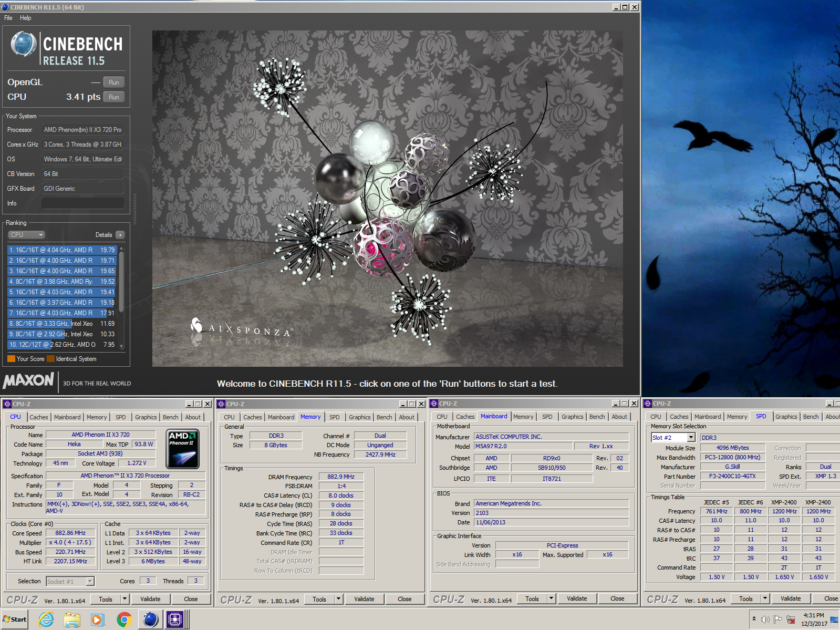This screenshot has height=630, width=840.
Task: Click the DRAM Frequency 882.9 MHz value
Action: pos(341,477)
